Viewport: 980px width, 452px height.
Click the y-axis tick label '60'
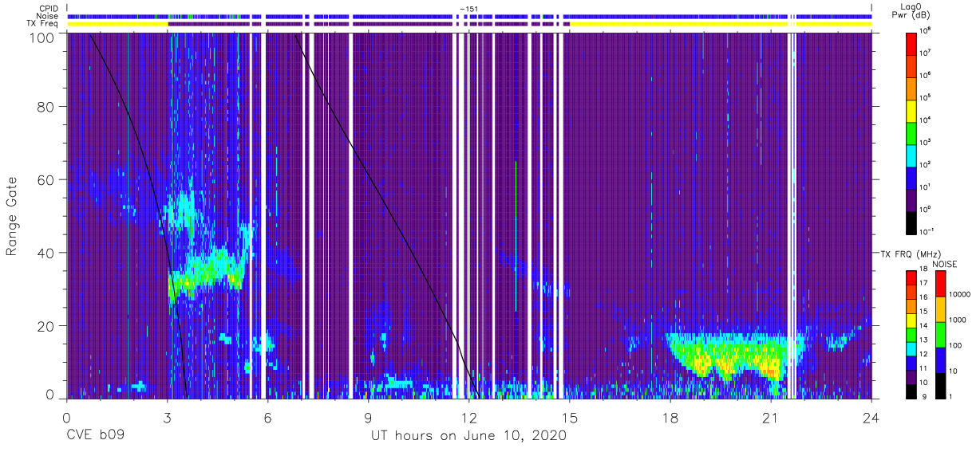pyautogui.click(x=46, y=179)
